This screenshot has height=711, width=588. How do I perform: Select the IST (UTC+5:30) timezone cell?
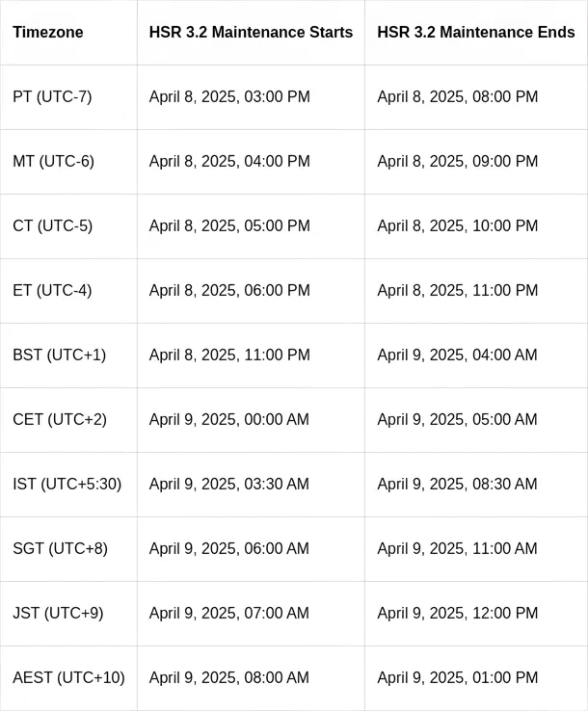67,485
